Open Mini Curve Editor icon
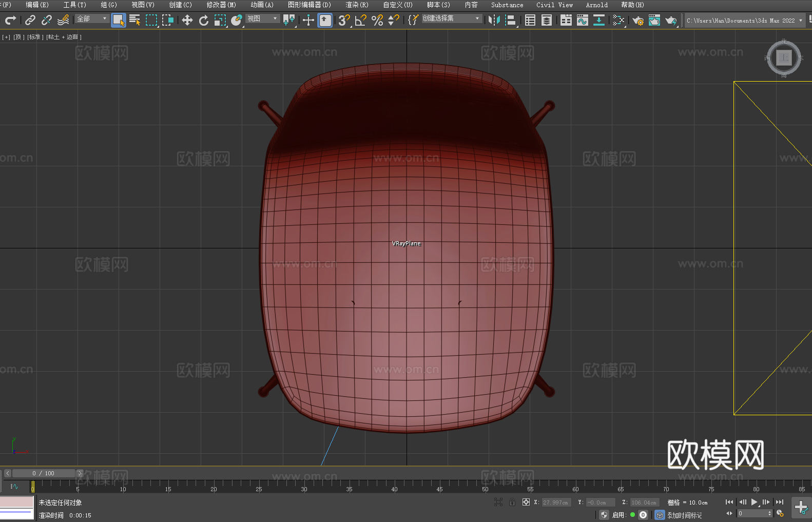This screenshot has height=522, width=812. [14, 487]
